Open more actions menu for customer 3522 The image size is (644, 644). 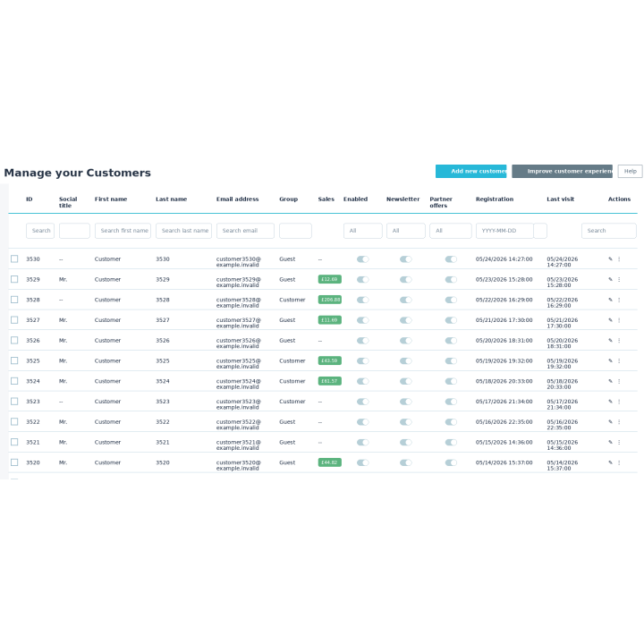(x=619, y=422)
